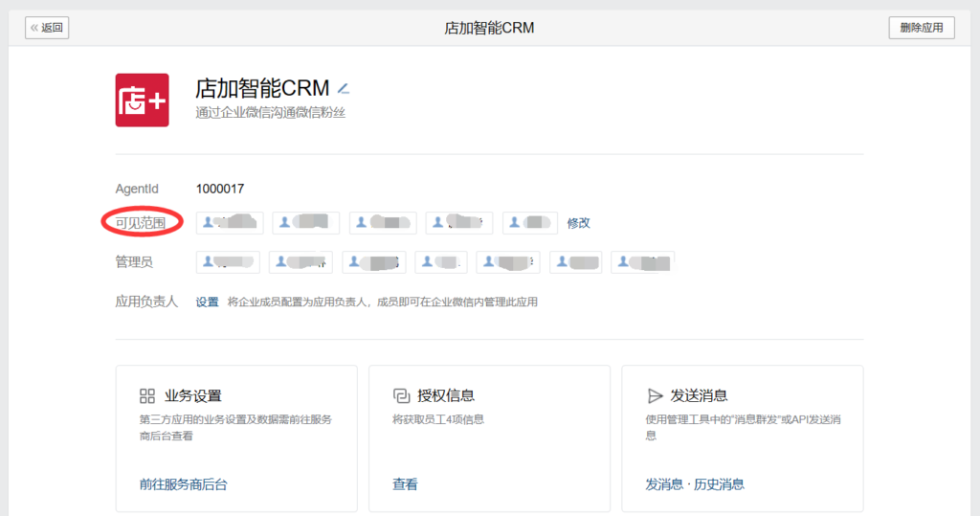Select the last member in 可见范围

point(529,223)
